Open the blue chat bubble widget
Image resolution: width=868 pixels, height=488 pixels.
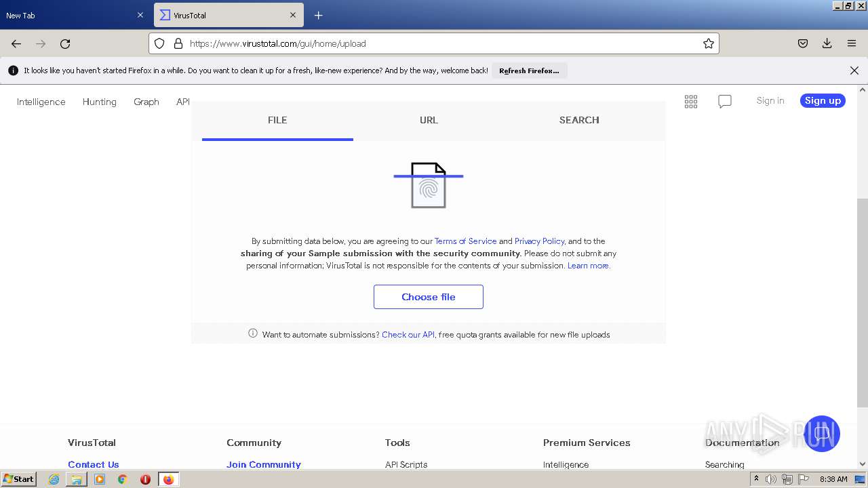click(x=822, y=434)
